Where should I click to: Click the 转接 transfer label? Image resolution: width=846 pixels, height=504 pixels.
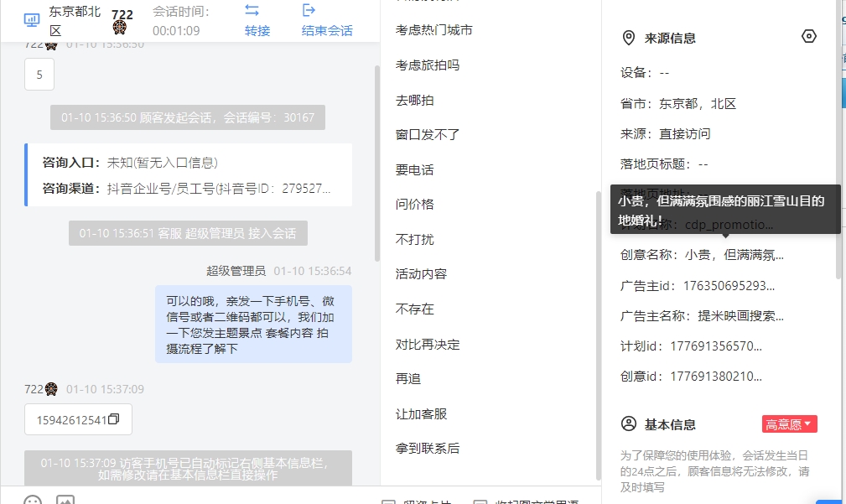[257, 31]
